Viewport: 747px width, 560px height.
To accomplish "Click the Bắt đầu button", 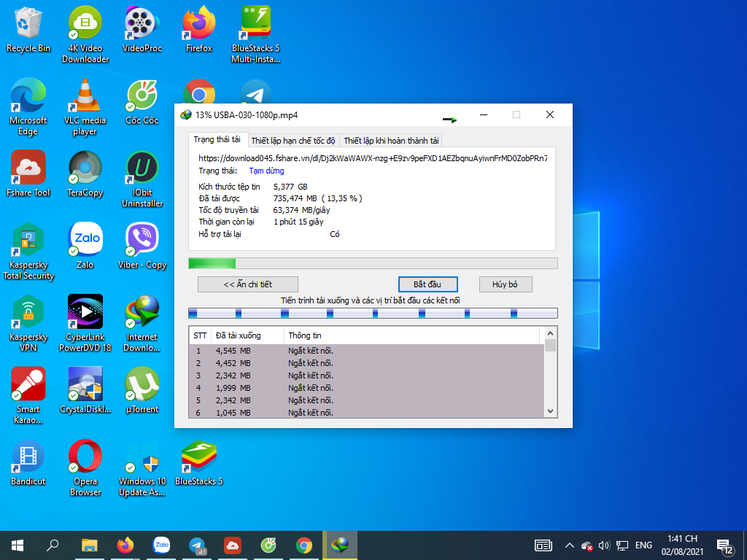I will (x=427, y=284).
